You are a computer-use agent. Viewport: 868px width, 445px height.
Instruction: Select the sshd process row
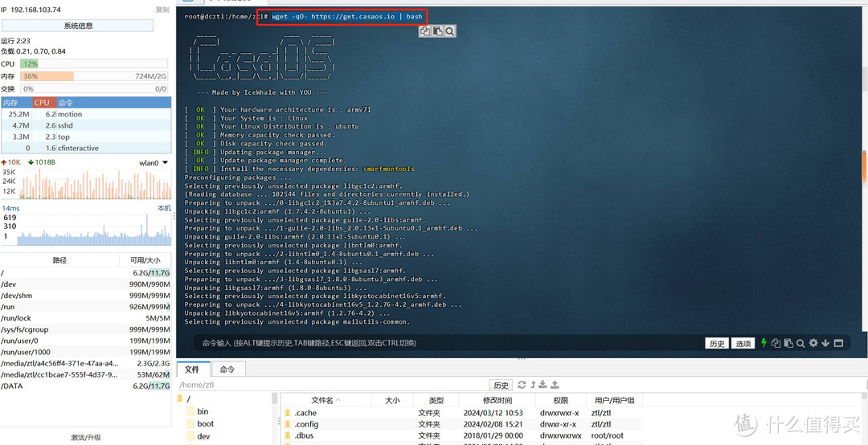(x=86, y=125)
